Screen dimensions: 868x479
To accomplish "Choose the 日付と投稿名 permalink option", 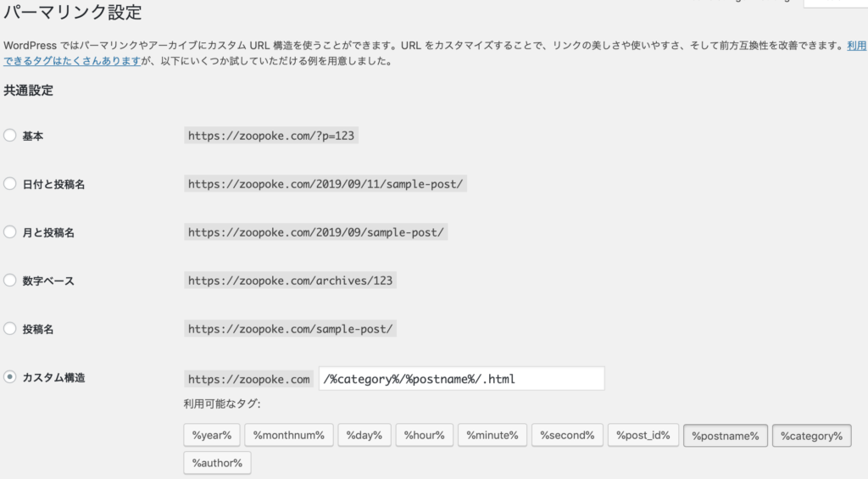I will 10,183.
